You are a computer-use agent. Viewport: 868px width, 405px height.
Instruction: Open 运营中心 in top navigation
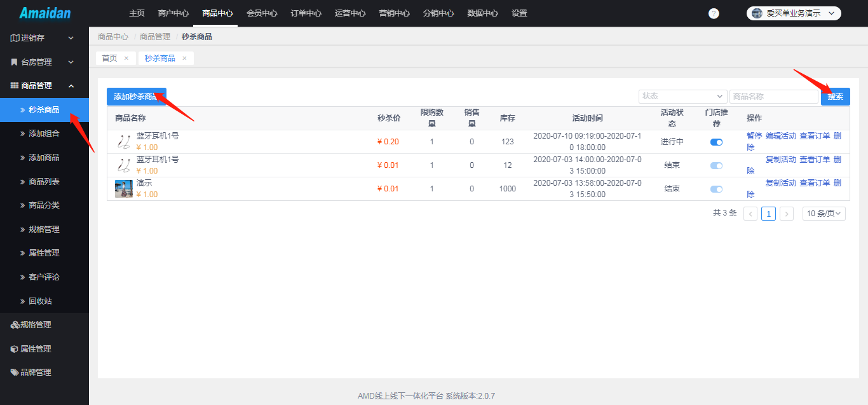(x=350, y=13)
